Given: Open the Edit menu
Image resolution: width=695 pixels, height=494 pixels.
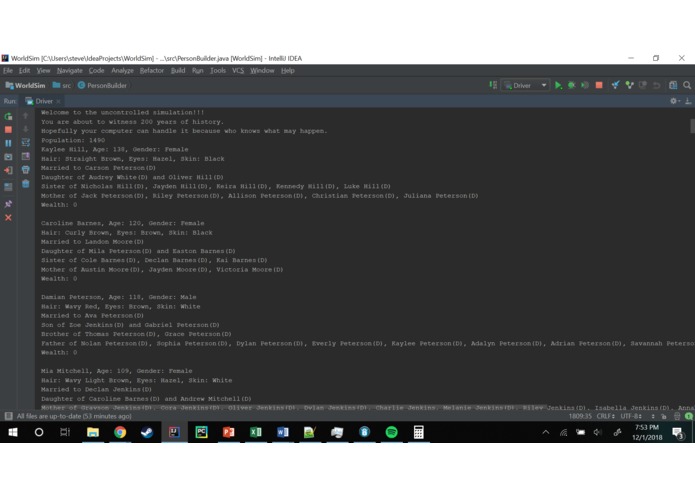Looking at the screenshot, I should pos(24,70).
